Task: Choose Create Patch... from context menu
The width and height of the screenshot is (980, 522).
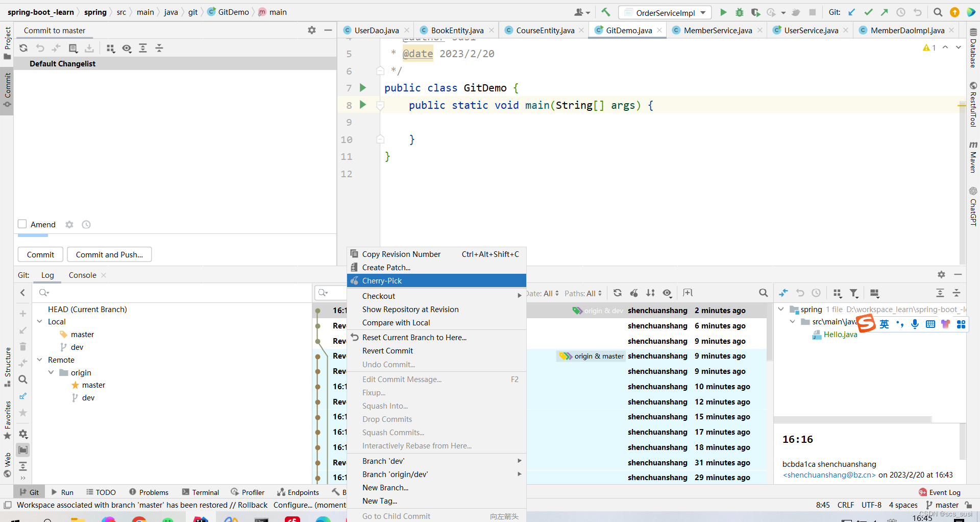Action: (436, 267)
